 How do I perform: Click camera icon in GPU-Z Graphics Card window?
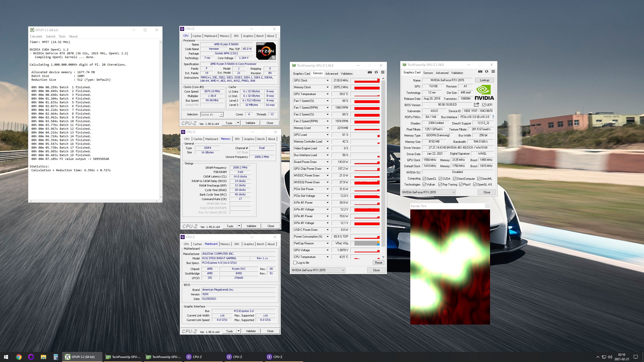[480, 72]
